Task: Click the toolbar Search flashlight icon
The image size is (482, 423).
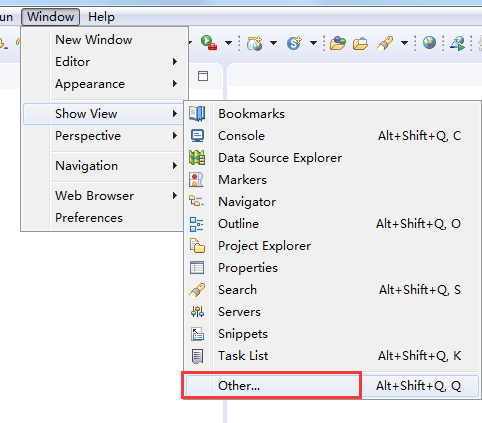Action: pyautogui.click(x=385, y=43)
